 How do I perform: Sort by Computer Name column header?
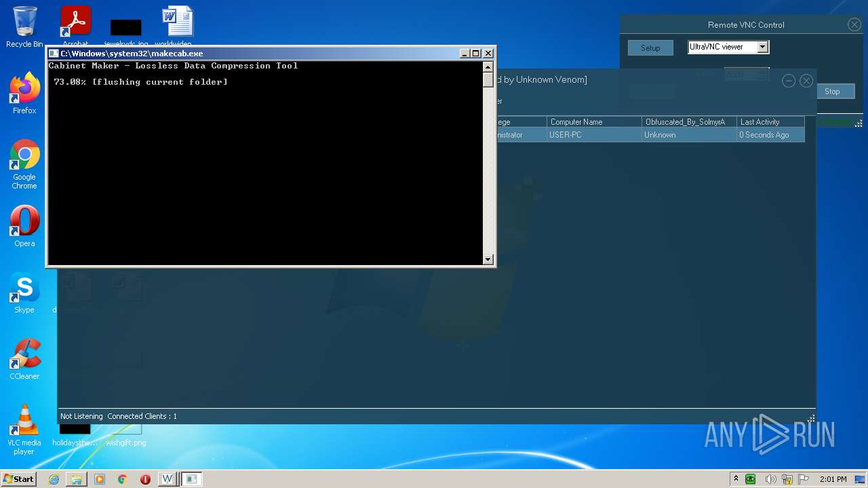click(x=594, y=122)
